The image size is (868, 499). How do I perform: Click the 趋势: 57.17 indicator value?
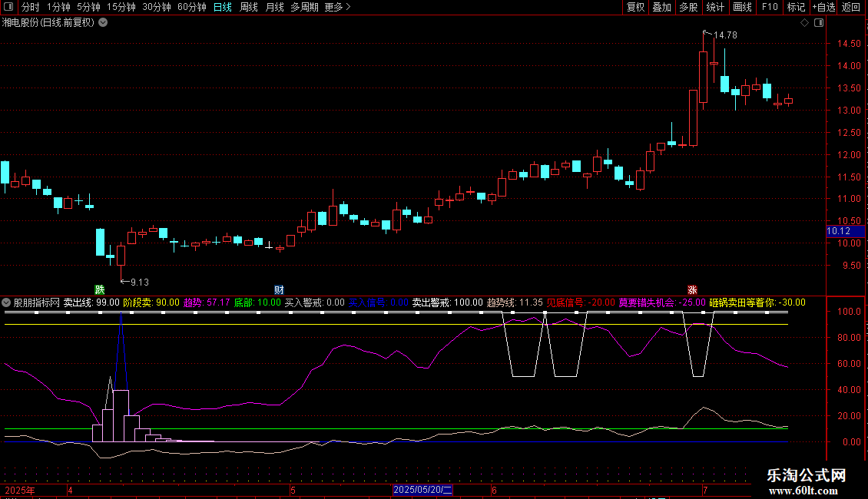207,302
